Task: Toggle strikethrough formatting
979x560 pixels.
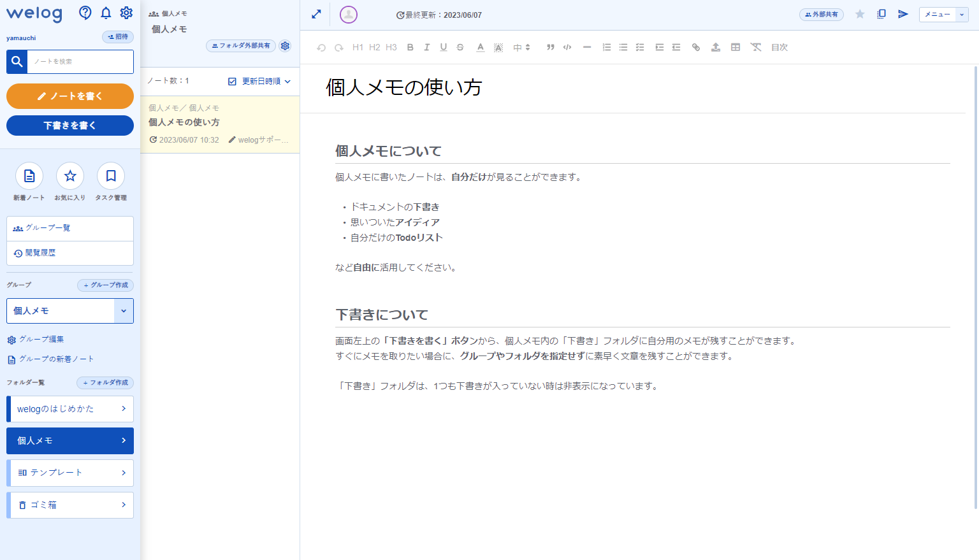Action: click(x=460, y=47)
